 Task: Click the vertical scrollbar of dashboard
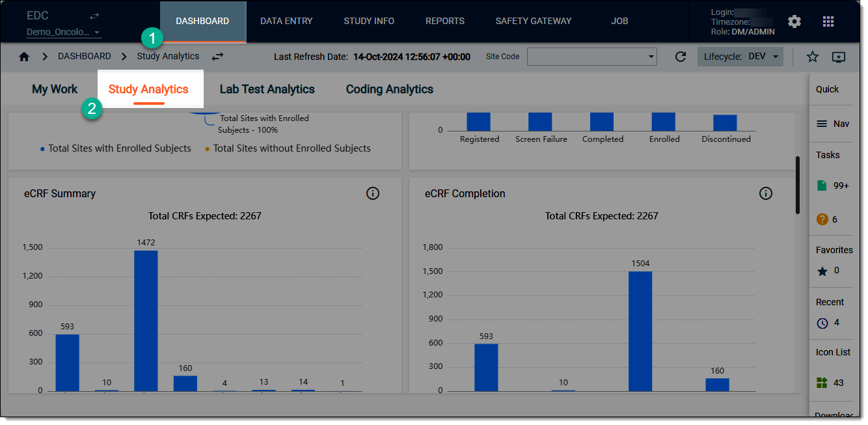tap(798, 185)
